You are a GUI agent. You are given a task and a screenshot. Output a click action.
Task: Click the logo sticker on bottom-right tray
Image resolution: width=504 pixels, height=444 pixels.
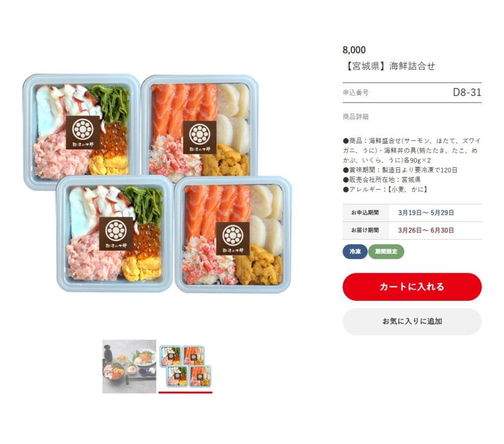pyautogui.click(x=233, y=239)
